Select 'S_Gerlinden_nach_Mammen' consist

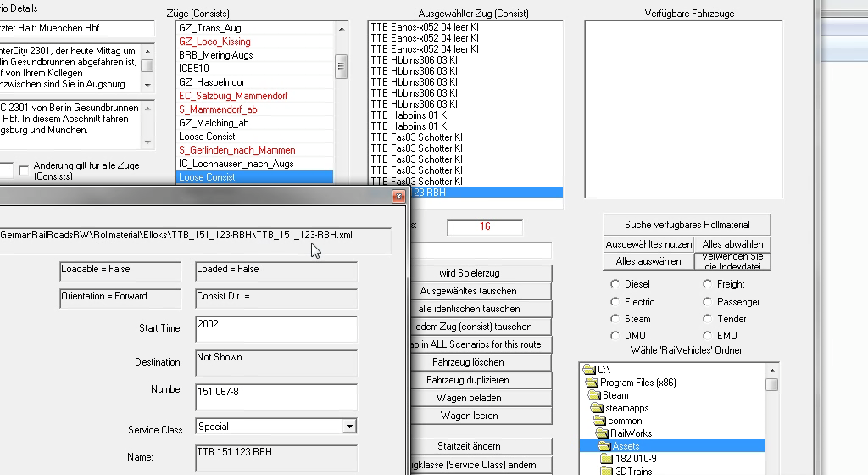254,150
